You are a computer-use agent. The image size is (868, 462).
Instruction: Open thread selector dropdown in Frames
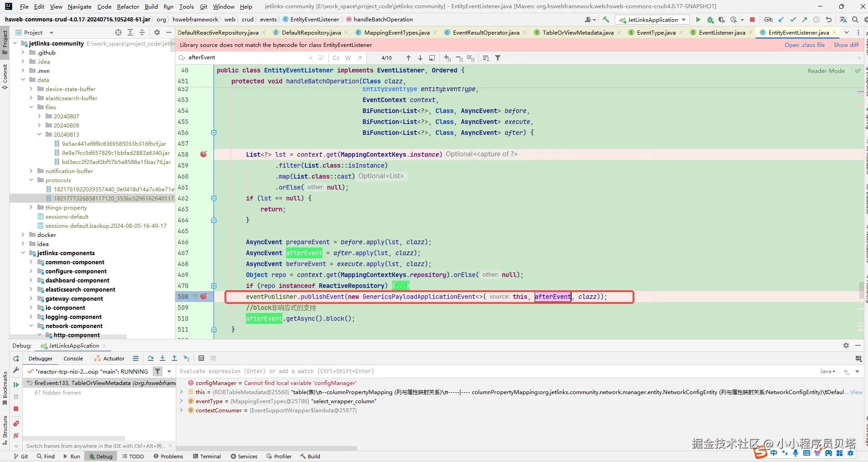pos(169,371)
